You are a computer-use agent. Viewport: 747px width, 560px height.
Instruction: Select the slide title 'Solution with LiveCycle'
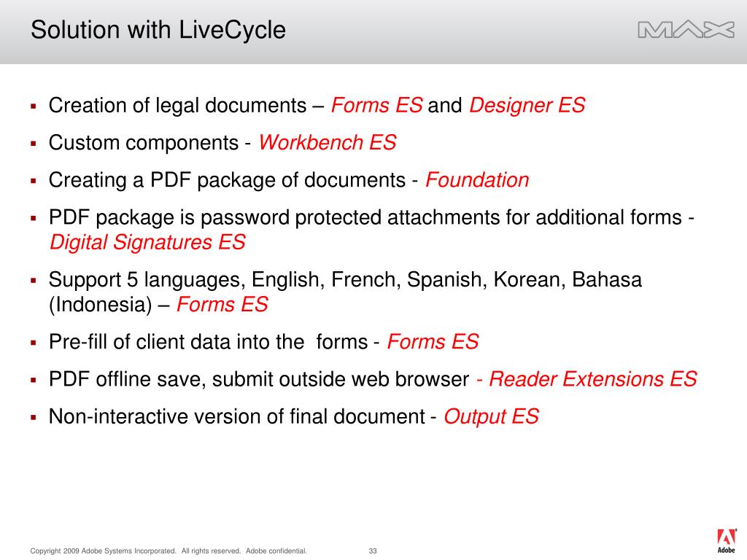[x=158, y=30]
